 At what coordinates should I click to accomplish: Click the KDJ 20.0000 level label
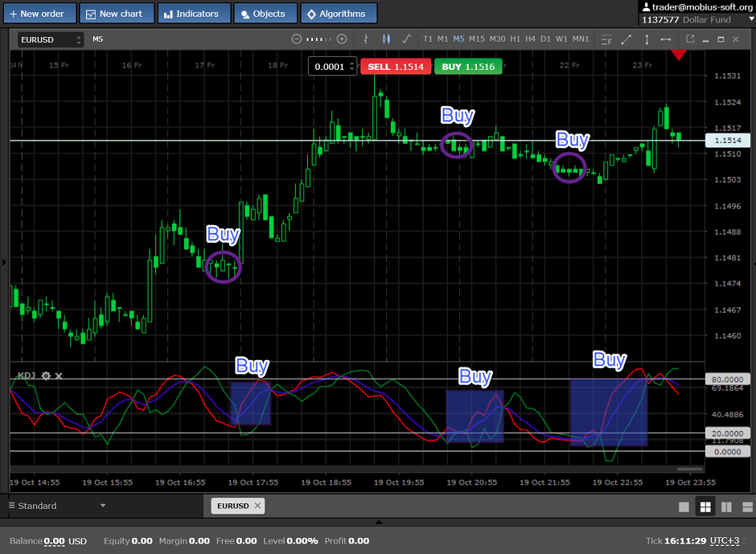pos(728,433)
